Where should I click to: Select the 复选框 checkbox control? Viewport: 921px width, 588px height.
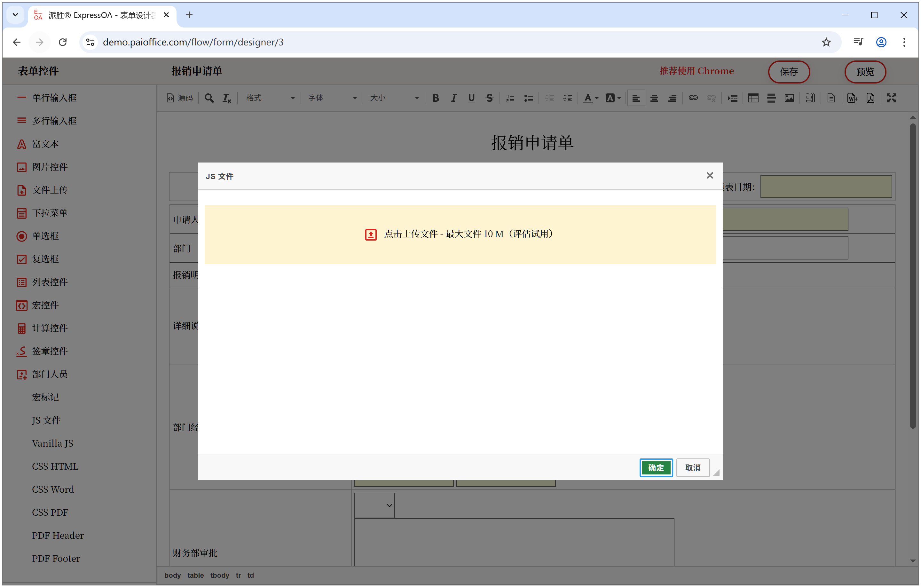[x=45, y=259]
